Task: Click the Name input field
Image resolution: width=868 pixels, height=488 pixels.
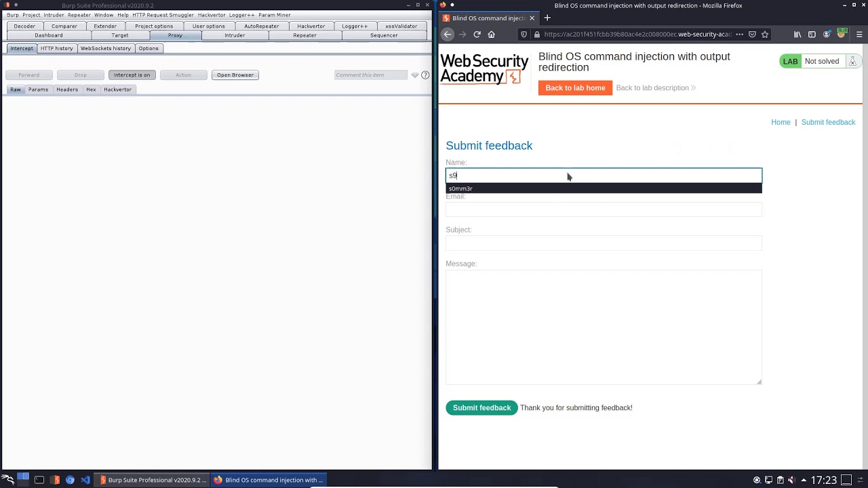Action: tap(604, 176)
